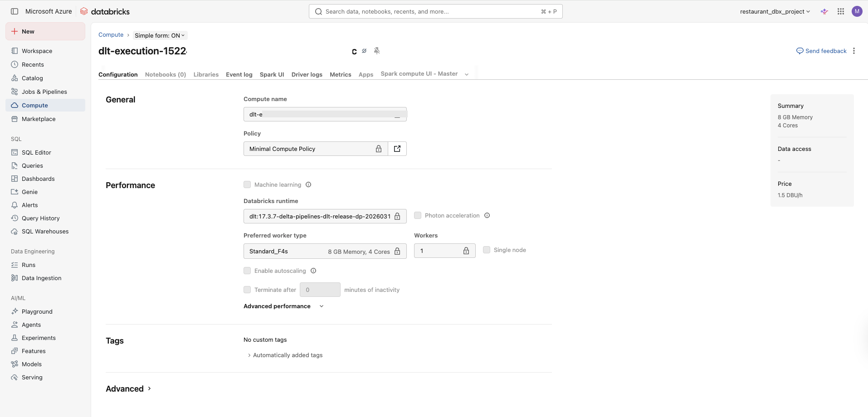Open the Driver logs tab
The width and height of the screenshot is (868, 417).
(307, 74)
